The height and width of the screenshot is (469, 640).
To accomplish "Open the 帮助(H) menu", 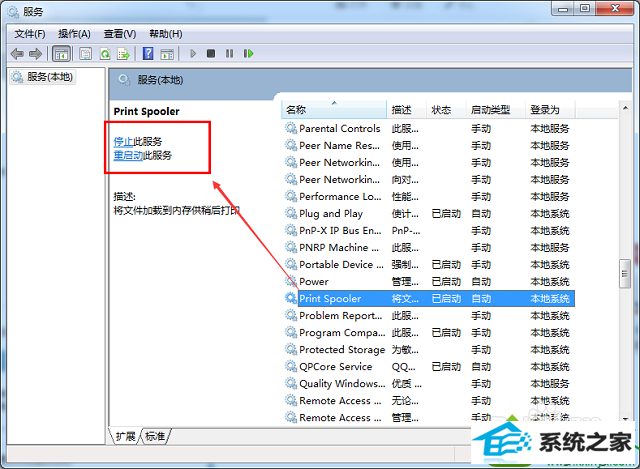I will [166, 34].
